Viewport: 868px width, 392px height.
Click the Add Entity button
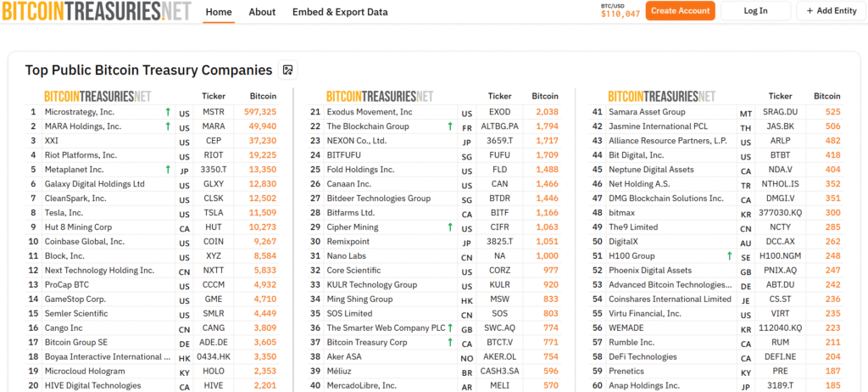coord(831,11)
